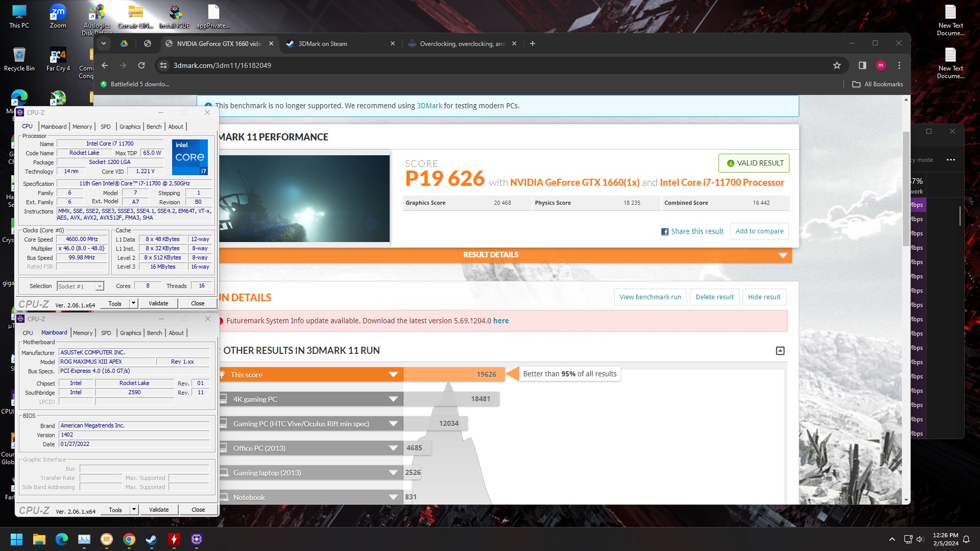Click Close button in lower CPU-Z
The width and height of the screenshot is (980, 551).
(198, 510)
